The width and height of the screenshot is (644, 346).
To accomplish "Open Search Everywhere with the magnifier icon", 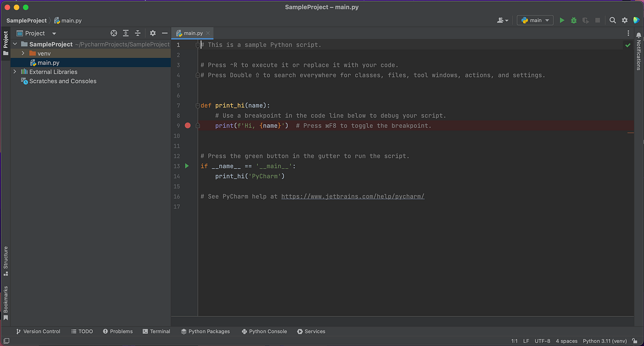I will click(612, 20).
